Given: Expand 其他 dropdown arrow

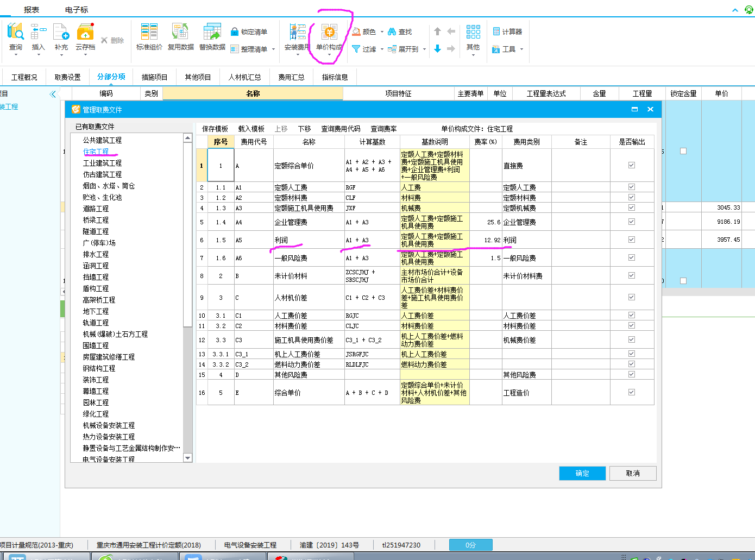Looking at the screenshot, I should point(473,55).
